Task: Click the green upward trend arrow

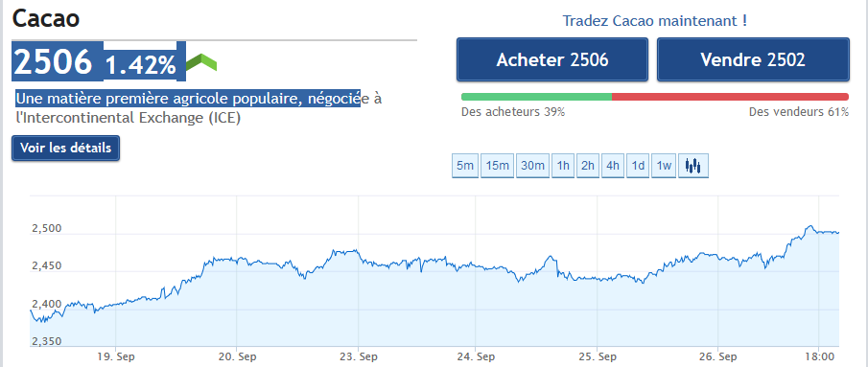Action: click(x=201, y=62)
